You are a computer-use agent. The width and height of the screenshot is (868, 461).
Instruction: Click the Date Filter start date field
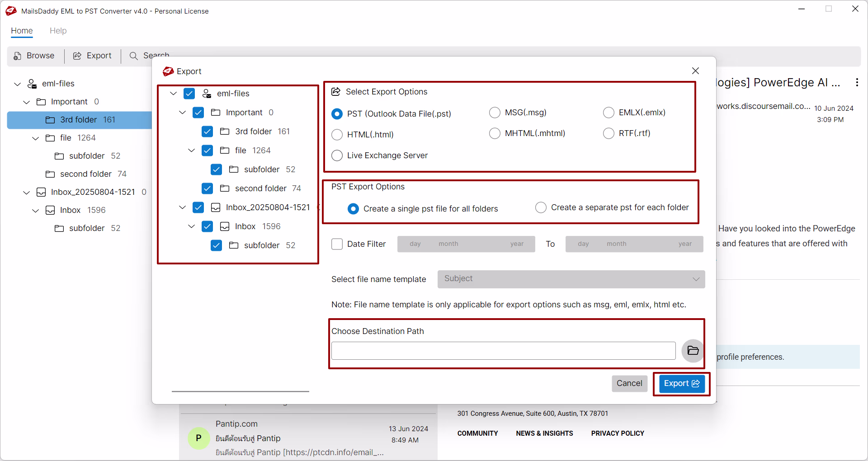click(x=466, y=244)
